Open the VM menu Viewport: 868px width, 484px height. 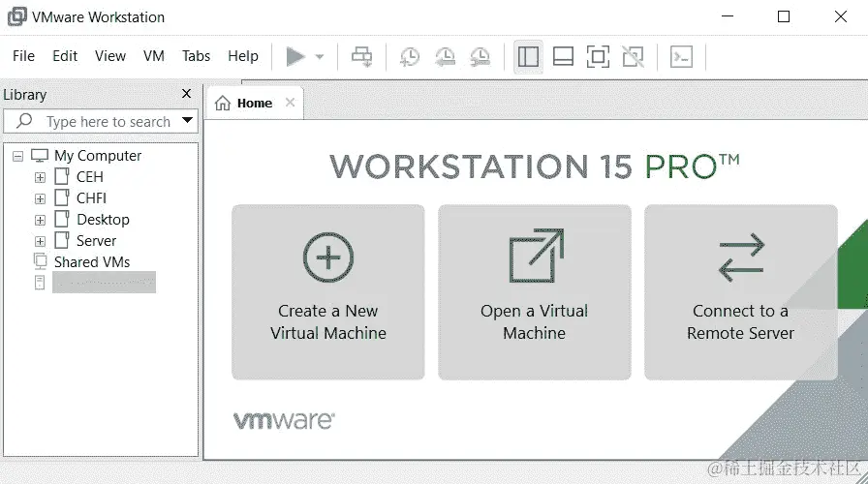point(153,56)
